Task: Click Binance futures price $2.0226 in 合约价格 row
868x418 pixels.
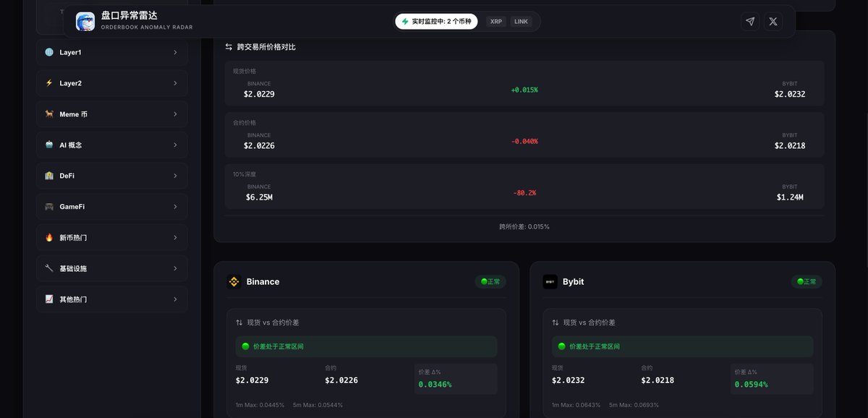Action: (x=259, y=145)
